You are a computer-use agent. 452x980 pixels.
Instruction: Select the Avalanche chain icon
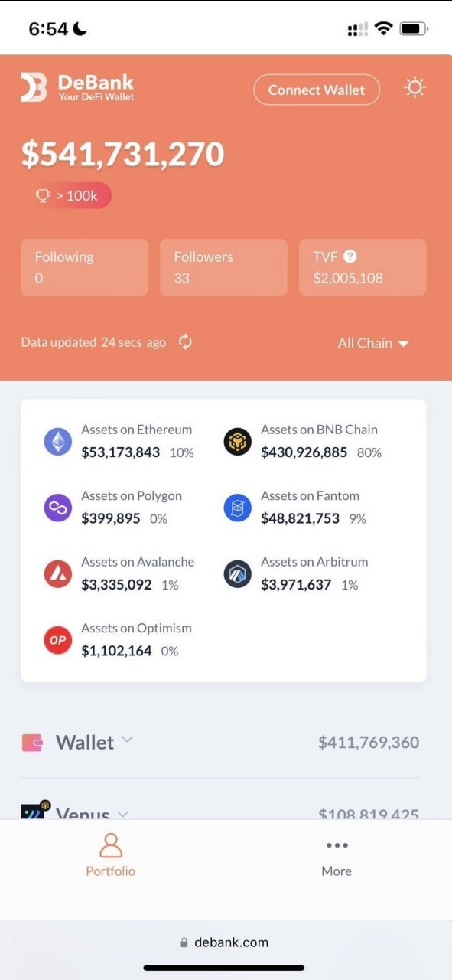(x=58, y=573)
